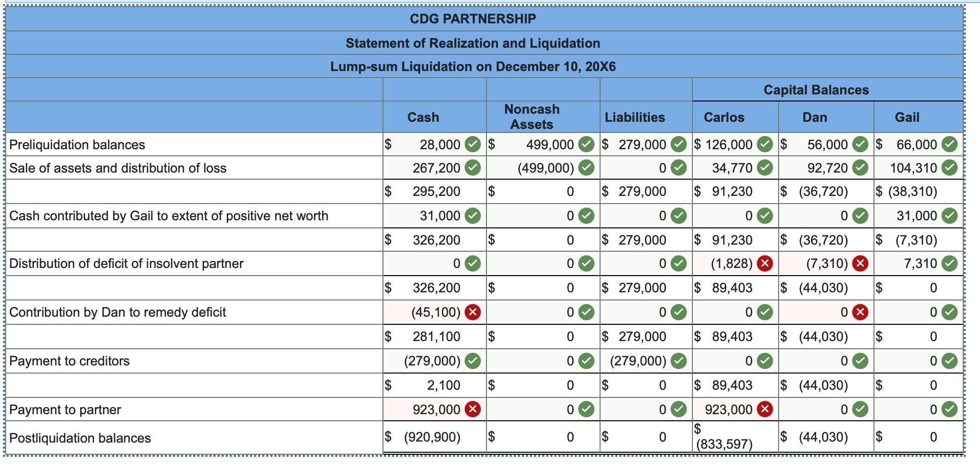The width and height of the screenshot is (980, 470).
Task: Click the check mark beside Gail 31,000
Action: (x=950, y=216)
